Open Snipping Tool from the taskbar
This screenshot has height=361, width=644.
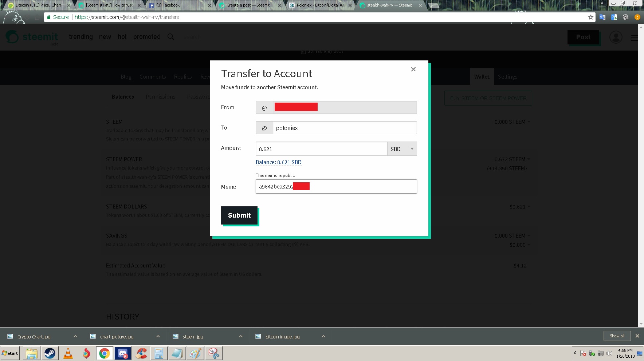(x=214, y=353)
